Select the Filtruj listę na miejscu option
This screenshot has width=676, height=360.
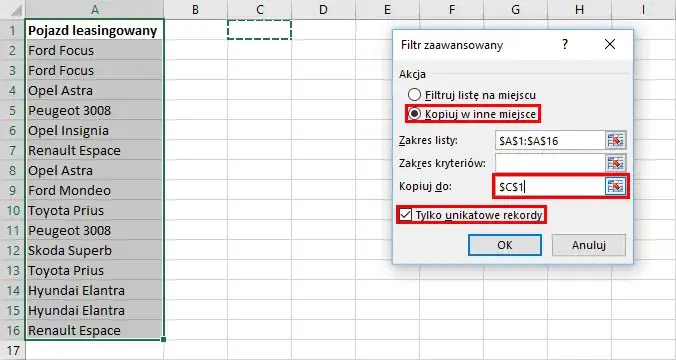[472, 95]
